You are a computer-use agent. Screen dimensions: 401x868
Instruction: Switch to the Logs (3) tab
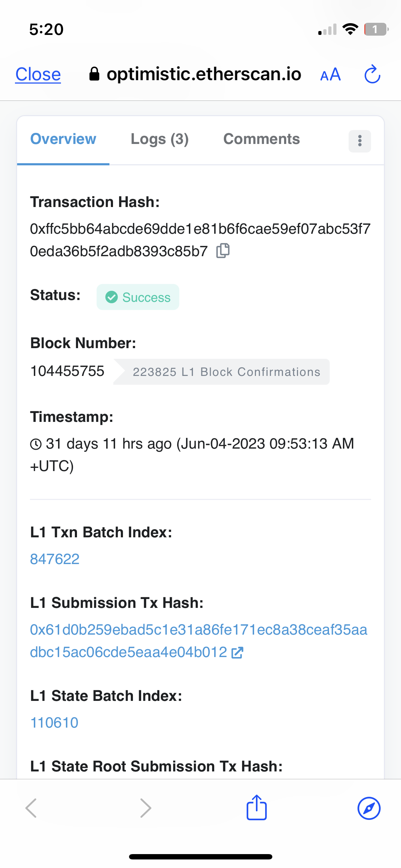[x=159, y=139]
